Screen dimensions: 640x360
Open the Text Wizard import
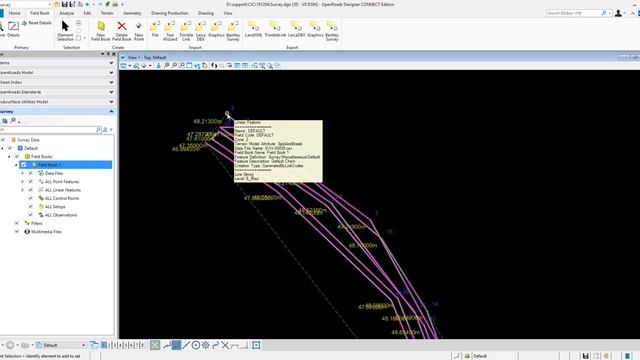tap(170, 31)
